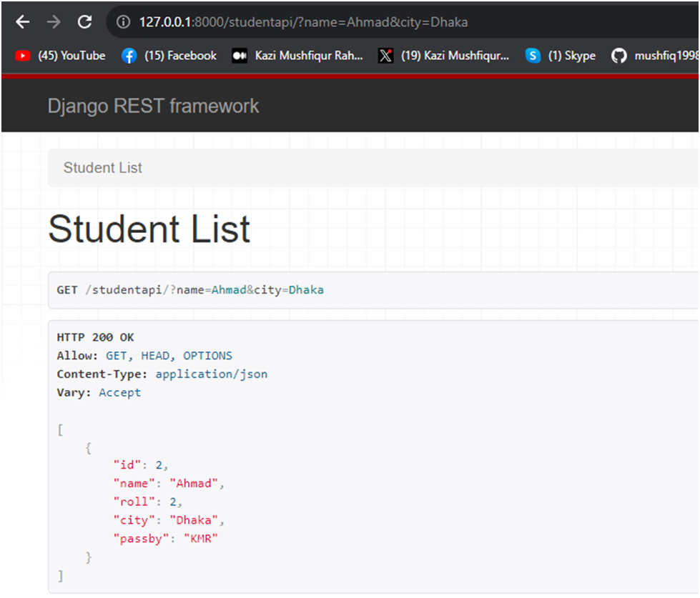The width and height of the screenshot is (700, 598).
Task: Open the YouTube bookmark
Action: pos(60,56)
